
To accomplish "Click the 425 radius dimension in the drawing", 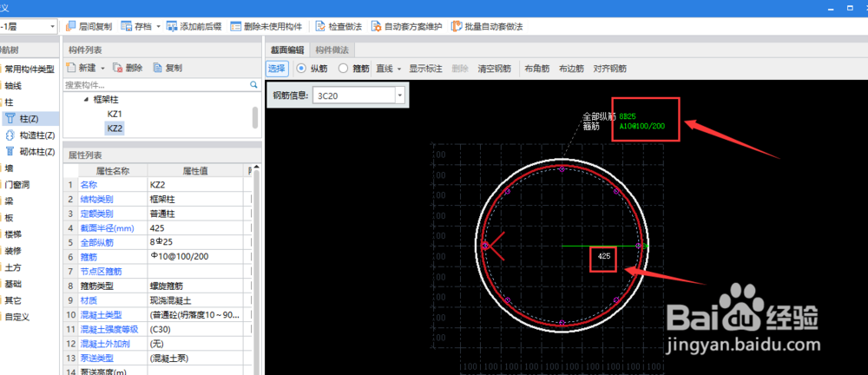I will coord(604,256).
